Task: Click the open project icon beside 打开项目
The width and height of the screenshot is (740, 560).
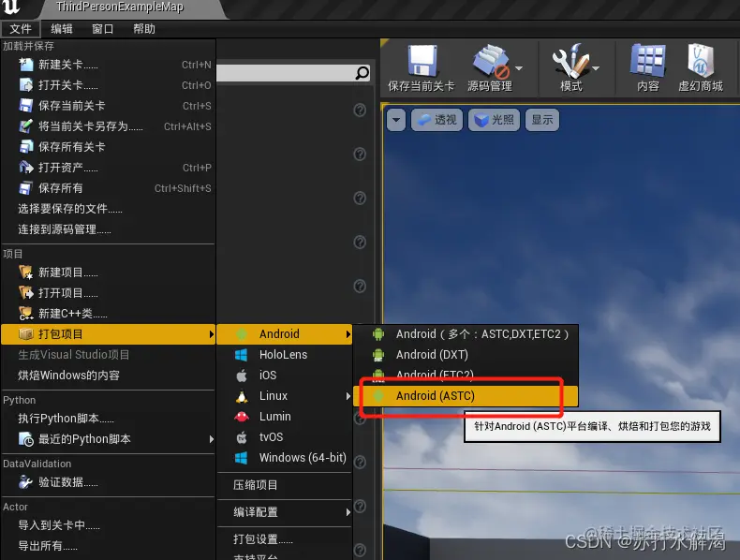Action: click(x=26, y=292)
